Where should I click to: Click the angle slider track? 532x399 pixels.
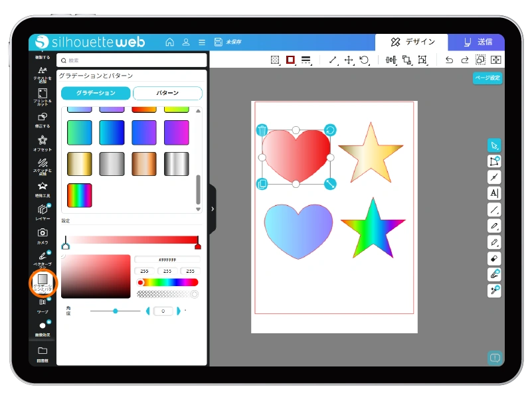point(115,311)
